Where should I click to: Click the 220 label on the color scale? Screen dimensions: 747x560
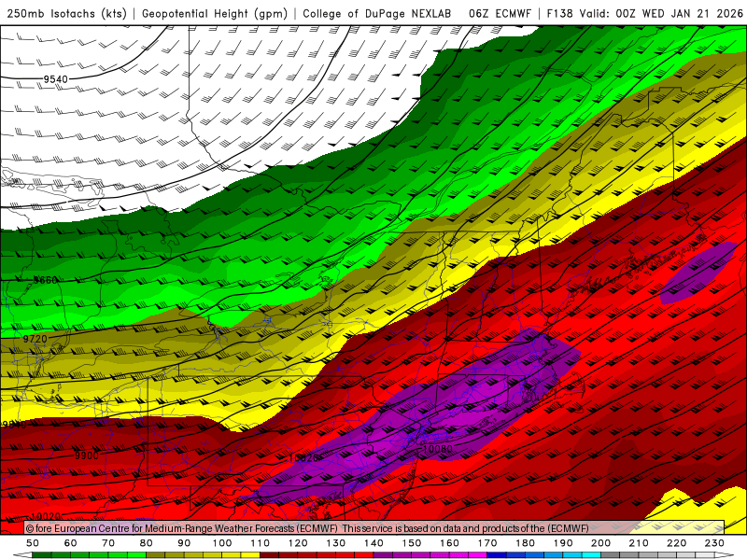676,543
